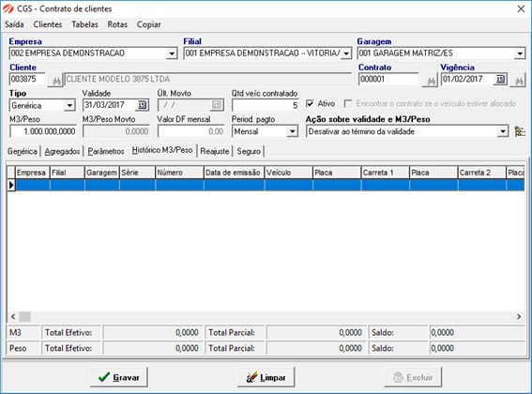This screenshot has height=394, width=532.
Task: Select the Histórico M3/Peso tab
Action: point(162,150)
